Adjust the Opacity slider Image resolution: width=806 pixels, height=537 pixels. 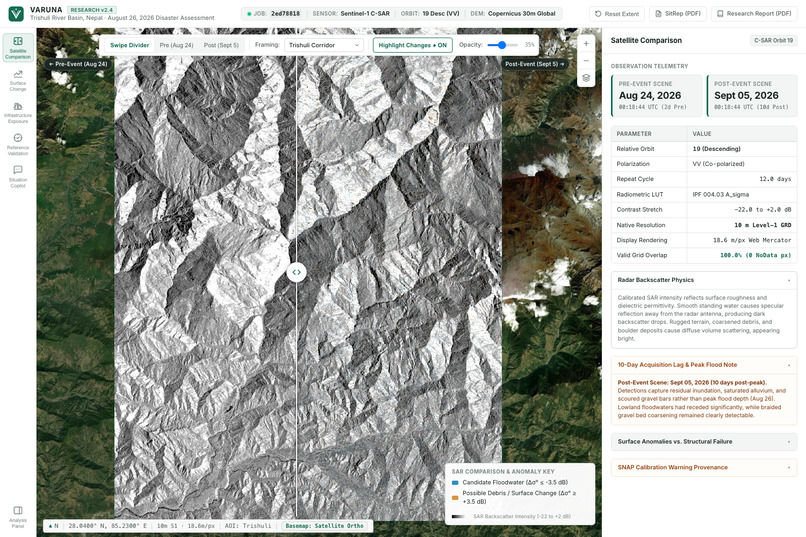(x=503, y=45)
